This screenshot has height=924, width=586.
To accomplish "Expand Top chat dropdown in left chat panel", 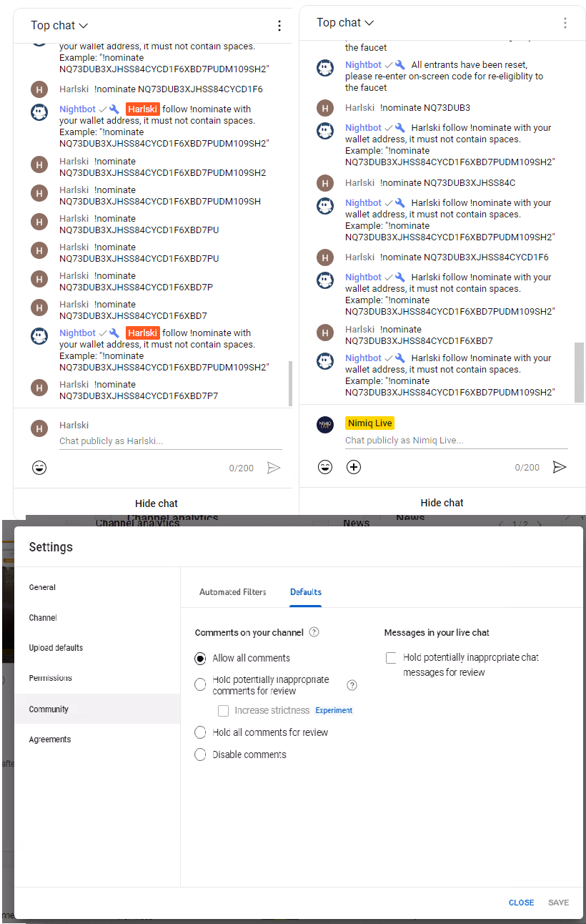I will pos(59,25).
